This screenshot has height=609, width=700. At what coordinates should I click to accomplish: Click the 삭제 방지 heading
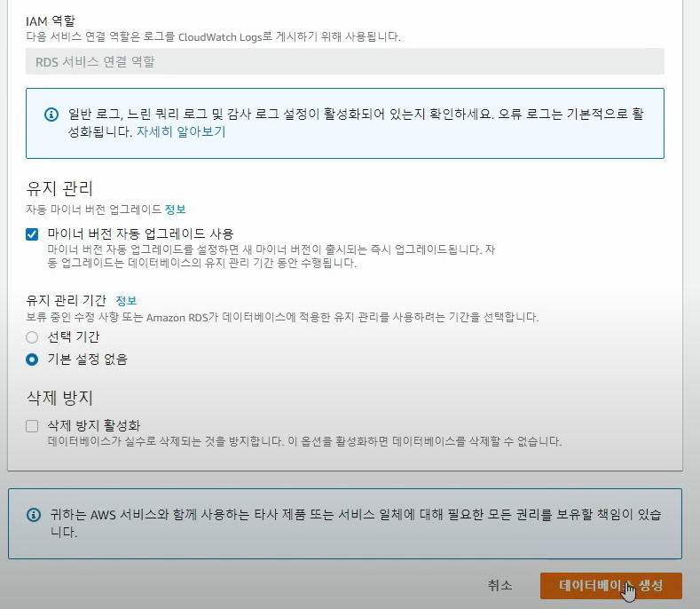(59, 397)
